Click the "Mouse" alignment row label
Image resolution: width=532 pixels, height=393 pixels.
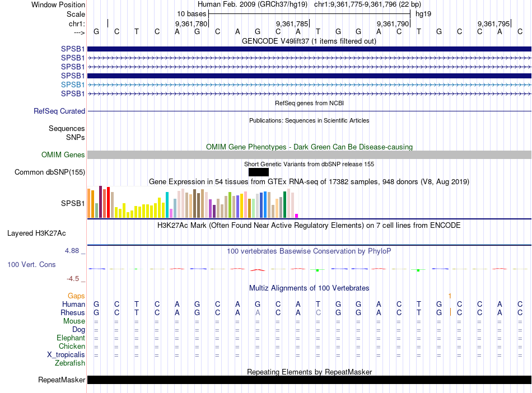[74, 321]
